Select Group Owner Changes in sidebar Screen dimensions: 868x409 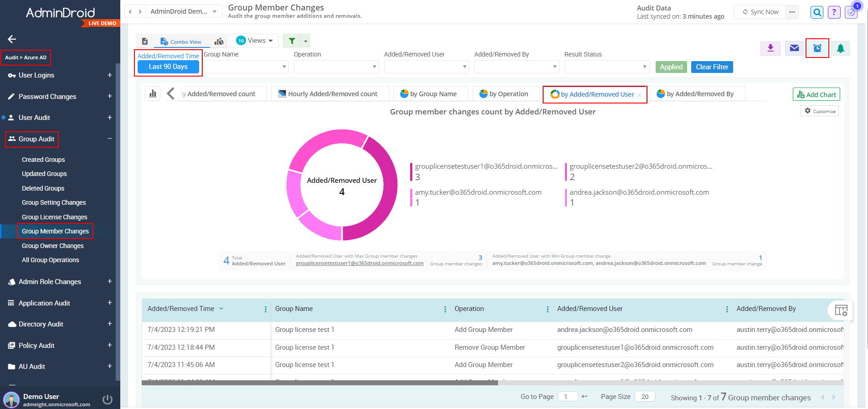[x=53, y=246]
